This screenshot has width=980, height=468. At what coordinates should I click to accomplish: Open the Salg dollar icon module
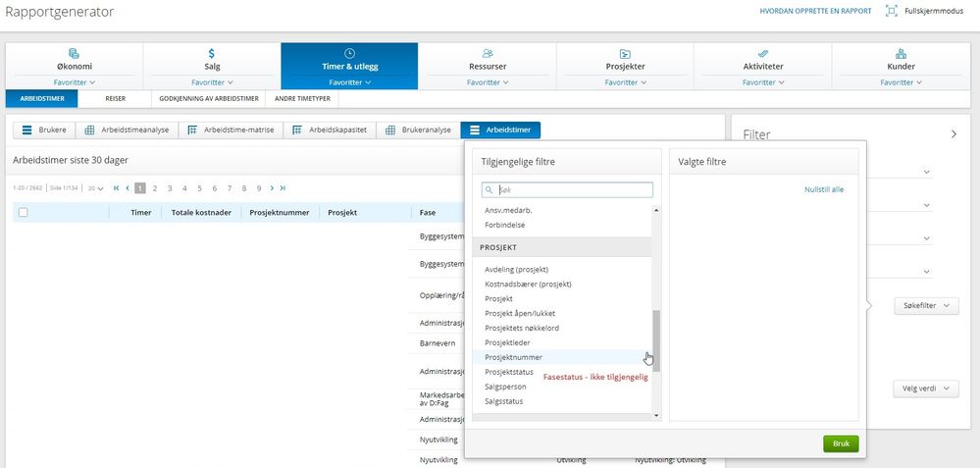[212, 60]
